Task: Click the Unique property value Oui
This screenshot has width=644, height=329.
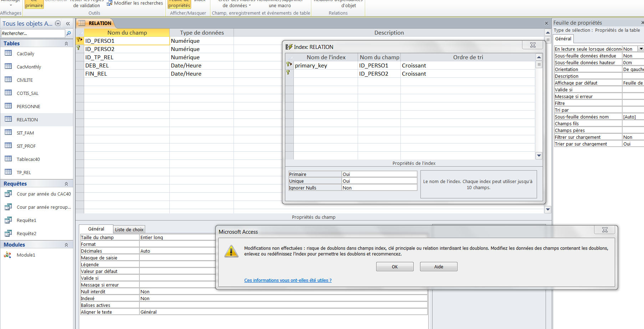Action: [x=379, y=181]
